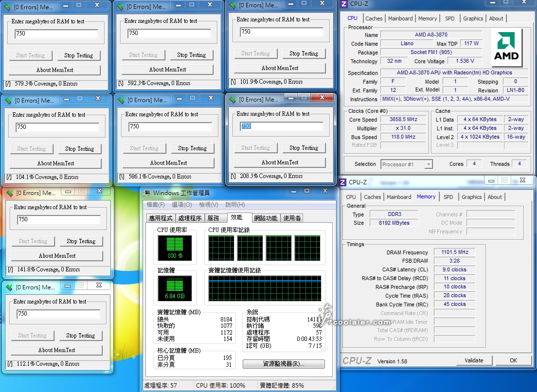Select SPD tab in CPU-Z memory window
This screenshot has height=392, width=537.
pos(448,197)
